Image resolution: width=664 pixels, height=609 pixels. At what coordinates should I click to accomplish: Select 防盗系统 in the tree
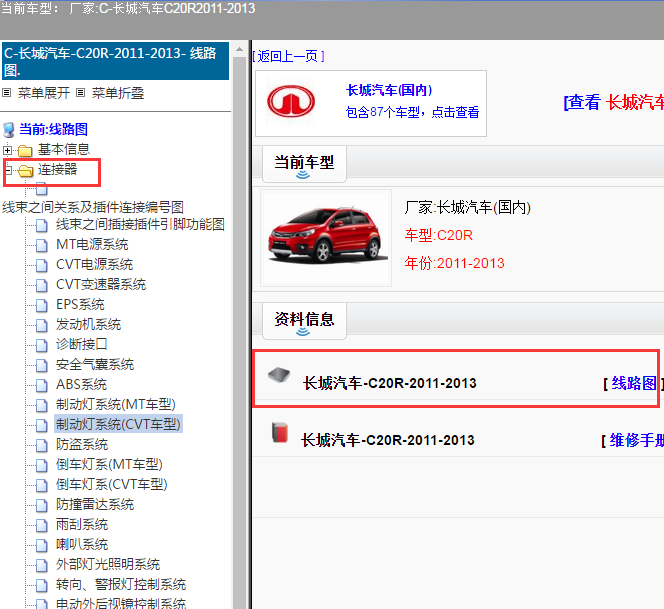[82, 445]
